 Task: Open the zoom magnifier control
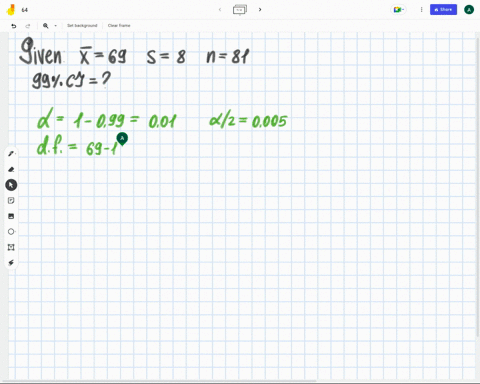[46, 26]
